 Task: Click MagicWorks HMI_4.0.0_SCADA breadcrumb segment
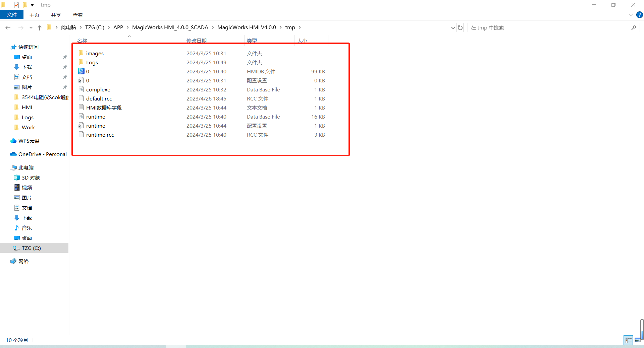pos(170,27)
